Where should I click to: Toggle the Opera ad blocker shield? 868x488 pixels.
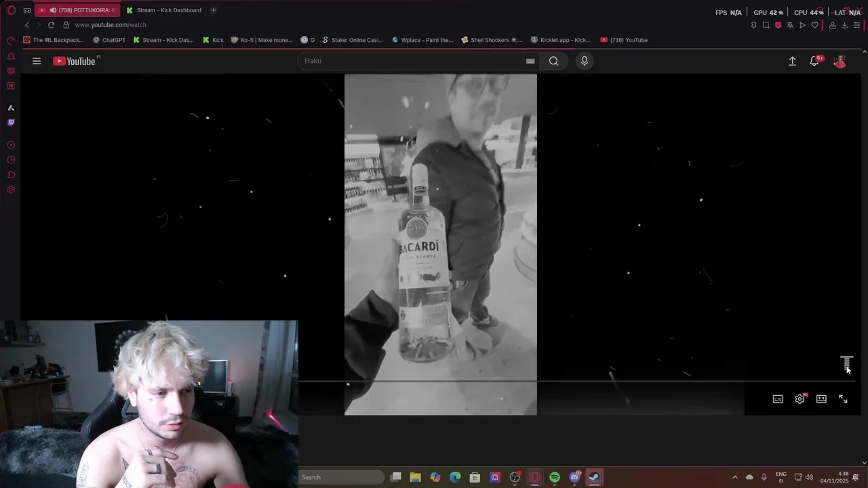point(778,25)
